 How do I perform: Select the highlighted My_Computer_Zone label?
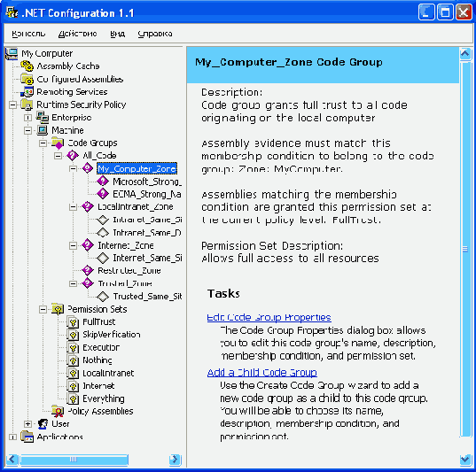pos(137,168)
